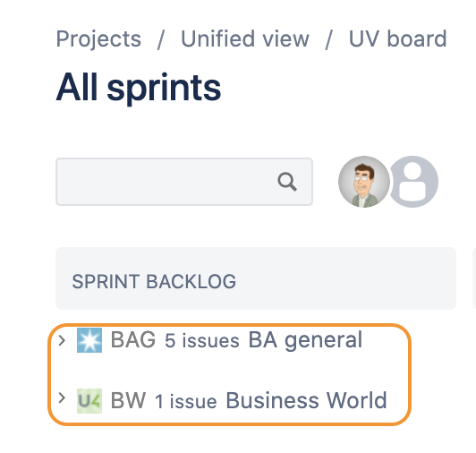Click the blue star BAG project icon
Image resolution: width=476 pixels, height=453 pixels.
(x=89, y=340)
